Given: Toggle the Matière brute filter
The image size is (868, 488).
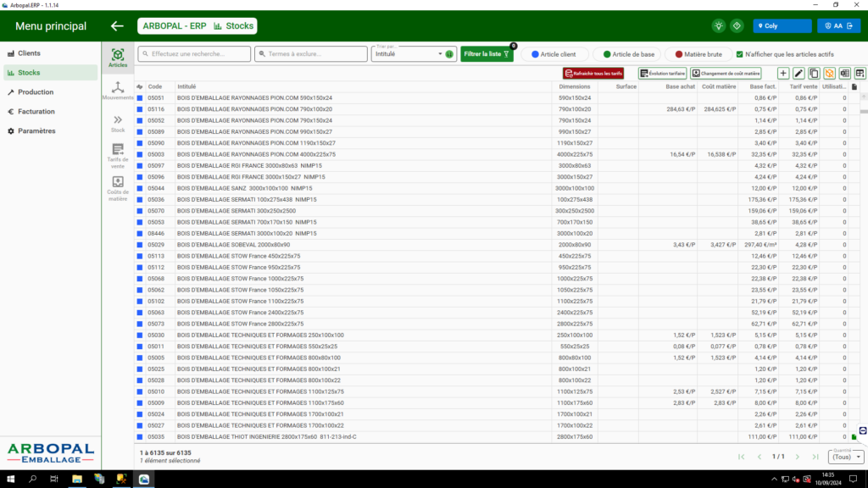Looking at the screenshot, I should click(698, 54).
